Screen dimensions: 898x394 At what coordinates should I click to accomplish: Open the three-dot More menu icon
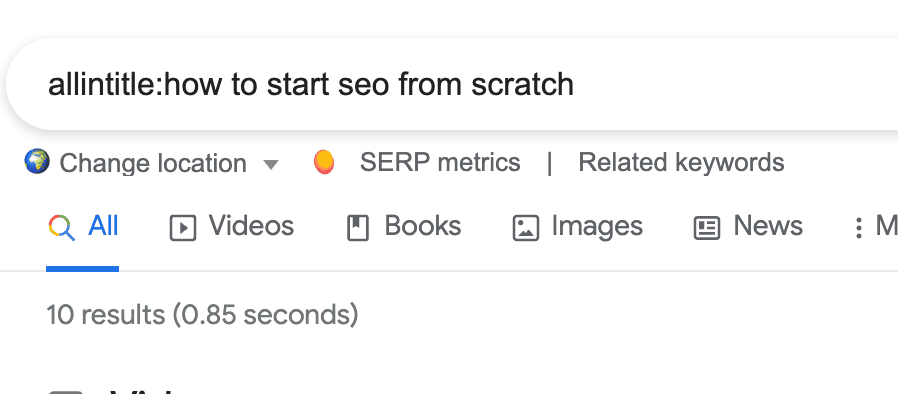point(858,228)
